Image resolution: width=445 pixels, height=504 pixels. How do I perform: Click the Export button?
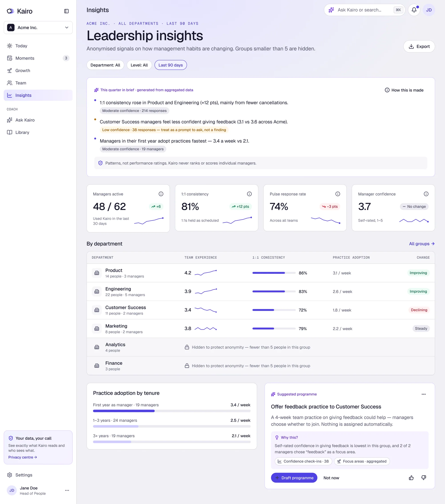419,46
